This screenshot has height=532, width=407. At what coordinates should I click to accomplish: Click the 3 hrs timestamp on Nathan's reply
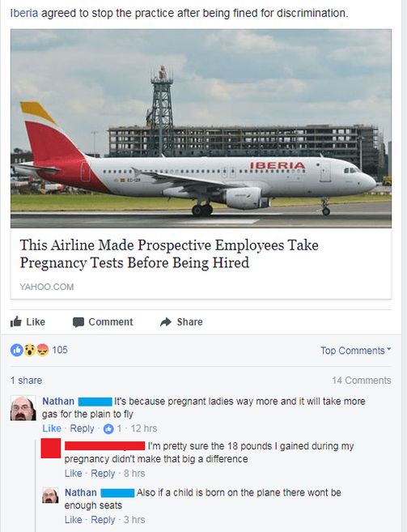point(134,520)
